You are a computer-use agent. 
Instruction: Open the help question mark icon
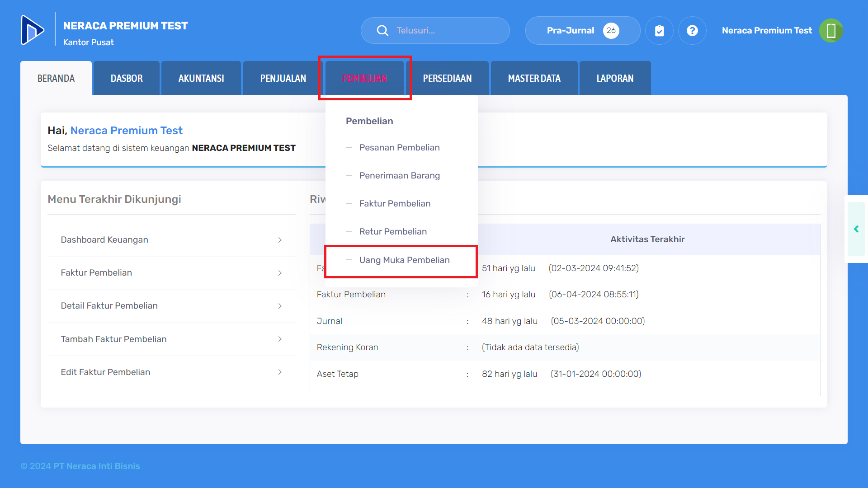[x=692, y=31]
